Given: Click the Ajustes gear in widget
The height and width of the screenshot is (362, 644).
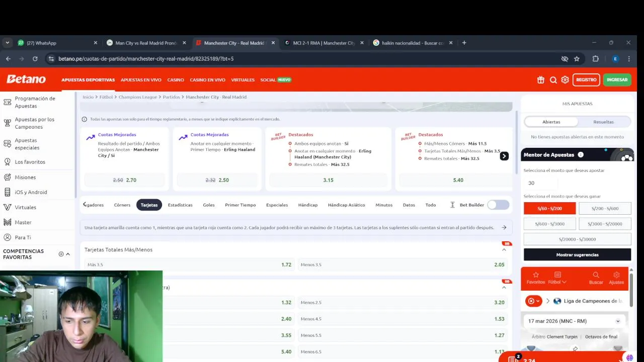Looking at the screenshot, I should click(x=616, y=275).
